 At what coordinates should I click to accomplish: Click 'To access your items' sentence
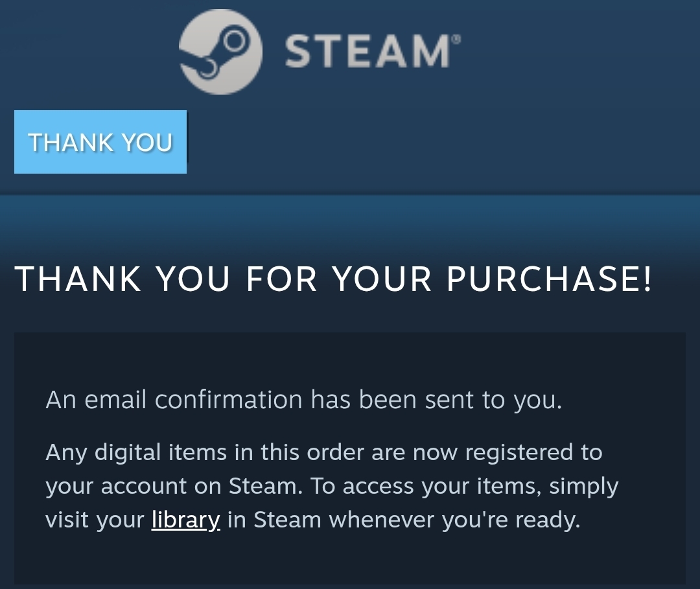point(425,487)
